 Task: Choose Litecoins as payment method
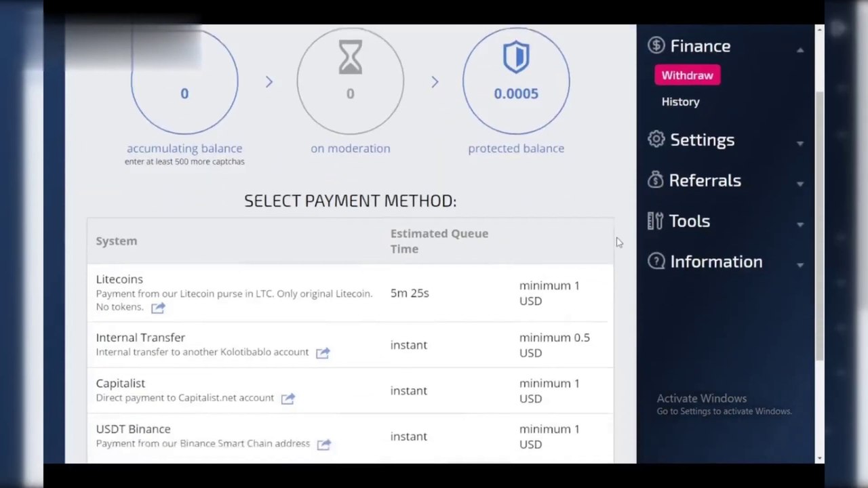119,279
